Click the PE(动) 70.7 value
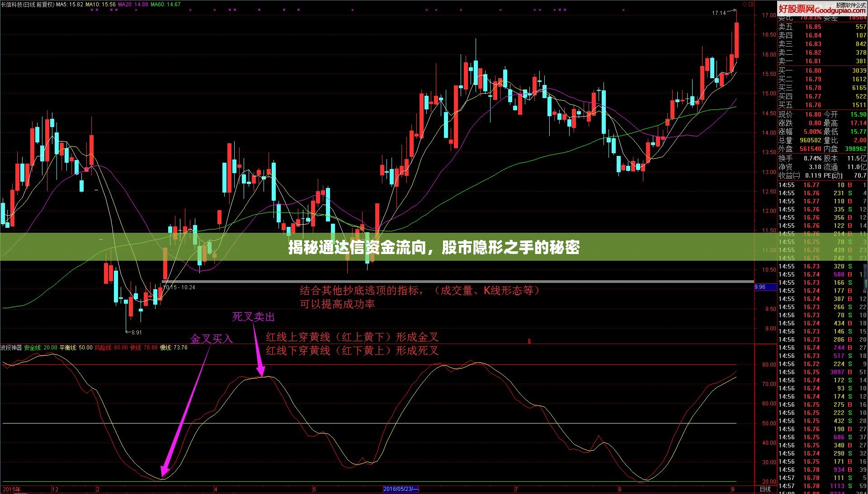 (860, 176)
